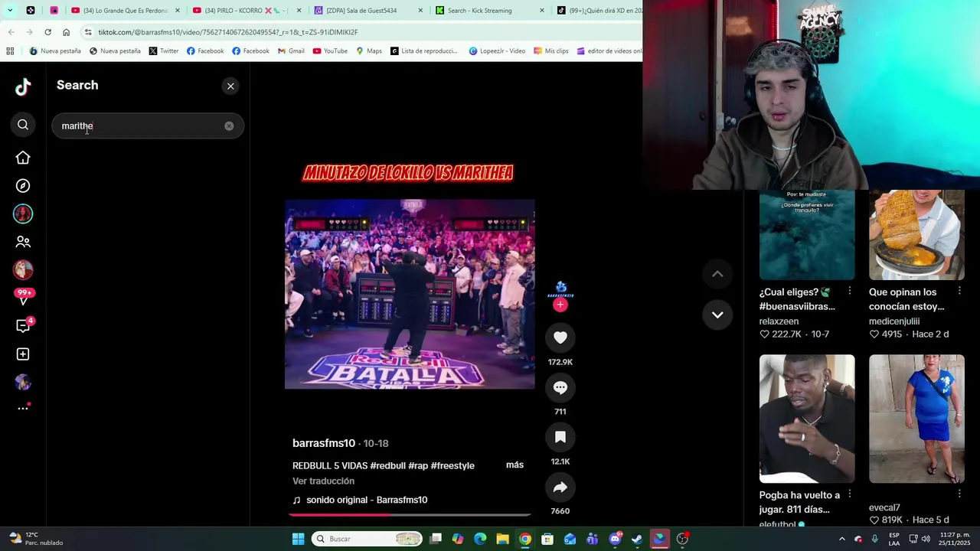Like the video with heart icon
The height and width of the screenshot is (551, 980).
click(560, 337)
